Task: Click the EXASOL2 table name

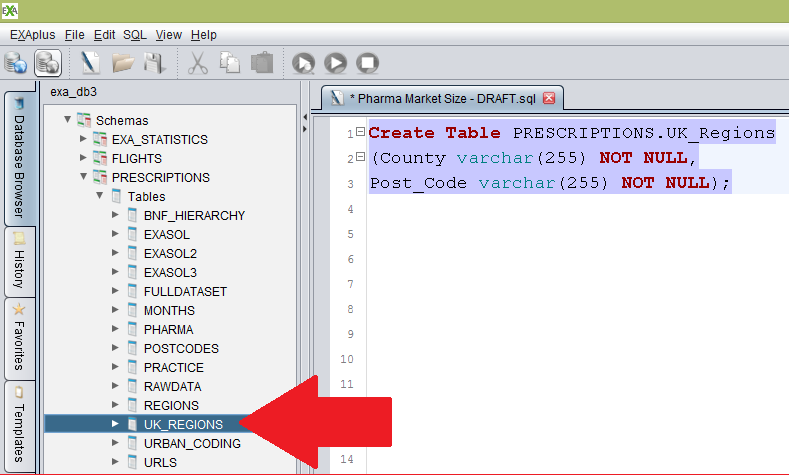Action: [170, 254]
